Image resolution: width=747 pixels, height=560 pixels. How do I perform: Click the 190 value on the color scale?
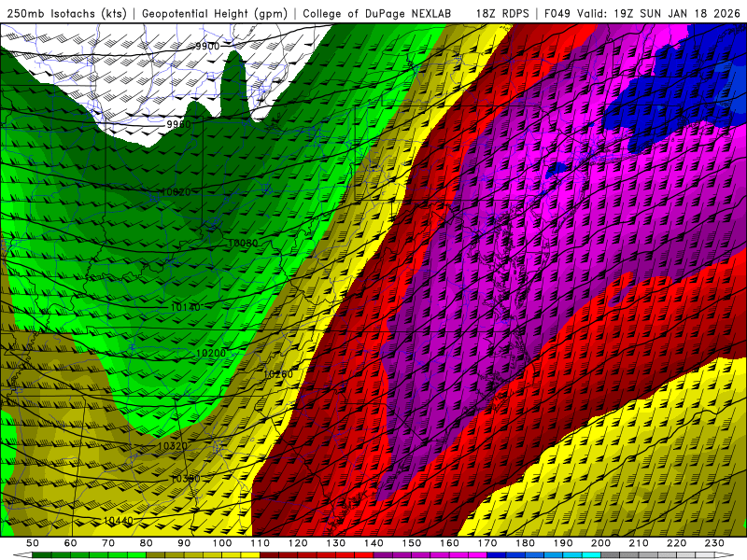[x=563, y=543]
